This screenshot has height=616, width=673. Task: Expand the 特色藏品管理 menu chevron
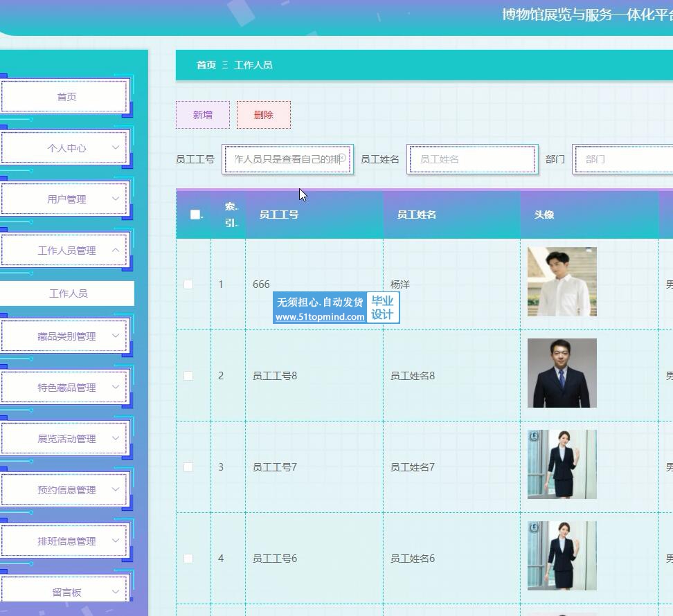(116, 387)
